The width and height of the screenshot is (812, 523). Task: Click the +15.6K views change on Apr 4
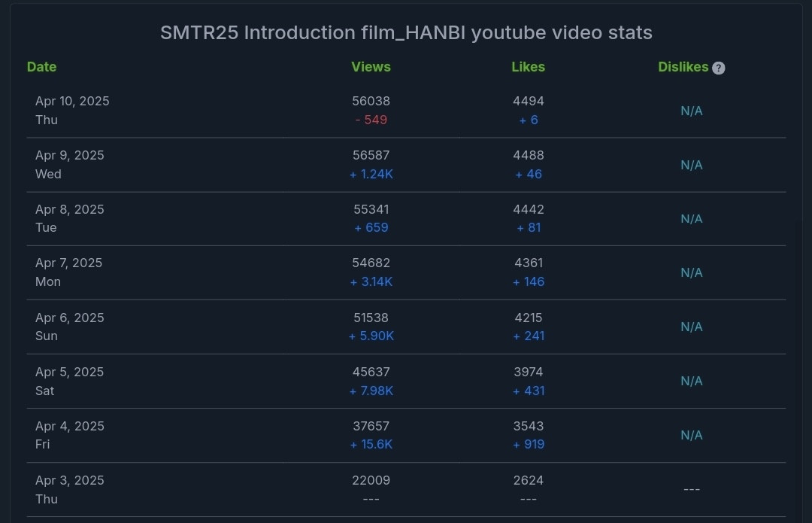coord(371,444)
